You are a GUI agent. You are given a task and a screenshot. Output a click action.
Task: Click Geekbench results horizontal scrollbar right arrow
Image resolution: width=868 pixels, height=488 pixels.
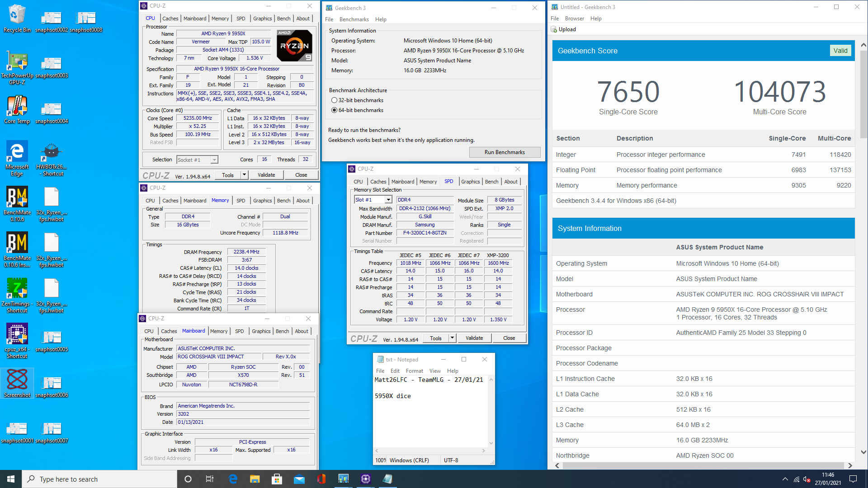(x=850, y=465)
